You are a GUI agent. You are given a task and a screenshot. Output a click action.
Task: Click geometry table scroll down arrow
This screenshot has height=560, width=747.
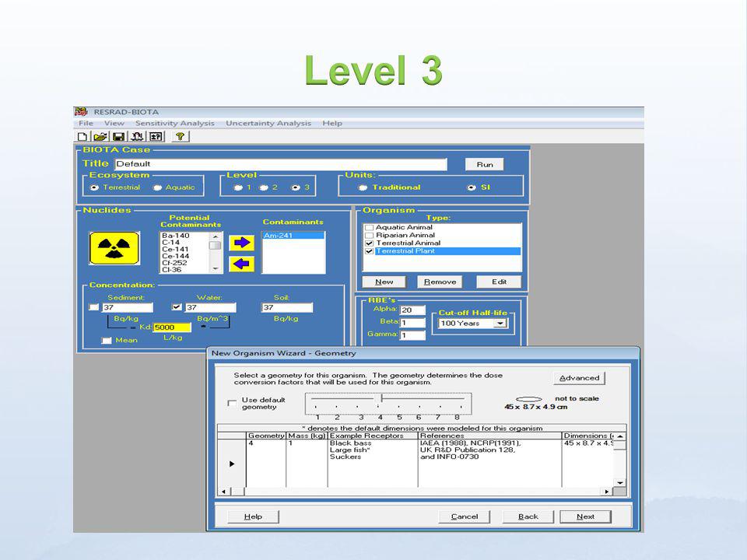point(620,482)
